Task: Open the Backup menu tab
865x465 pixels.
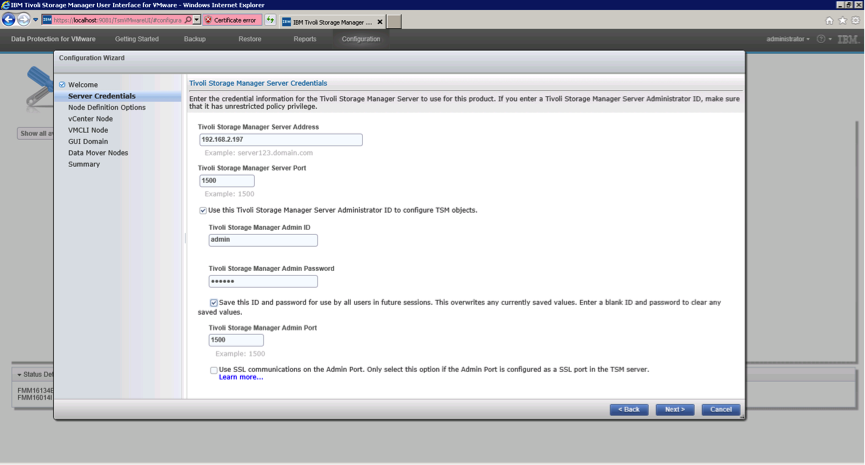Action: pos(195,39)
